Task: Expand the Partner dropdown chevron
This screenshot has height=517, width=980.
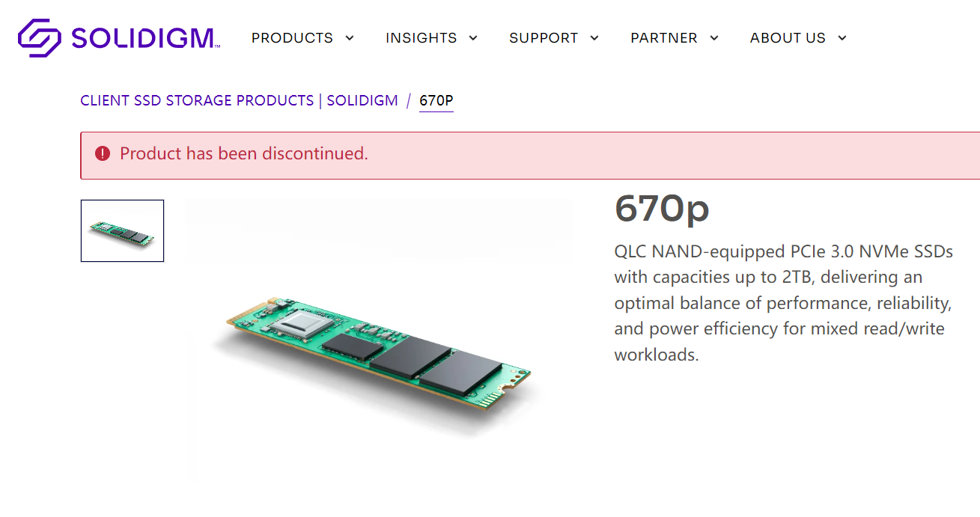Action: coord(714,38)
